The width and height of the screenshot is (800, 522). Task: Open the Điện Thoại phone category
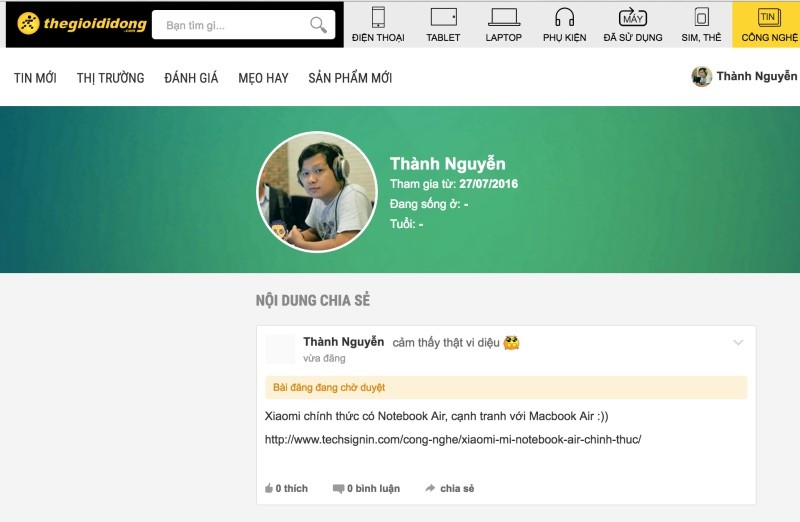pos(378,25)
